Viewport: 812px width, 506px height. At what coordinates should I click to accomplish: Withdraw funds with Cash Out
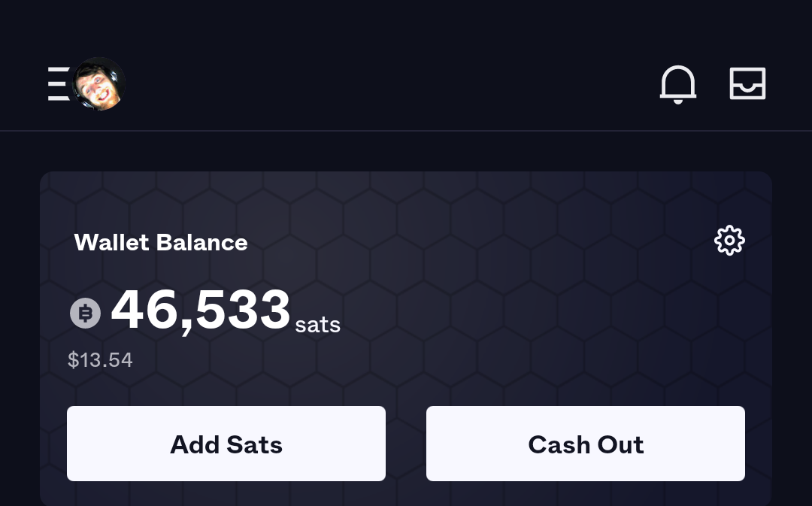click(x=586, y=444)
